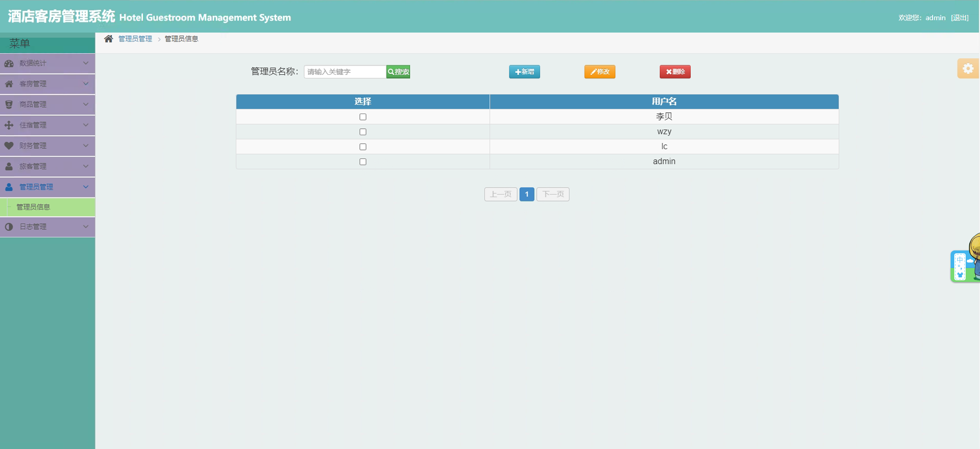Tick the checkbox for admin user
Image resolution: width=980 pixels, height=449 pixels.
point(363,162)
